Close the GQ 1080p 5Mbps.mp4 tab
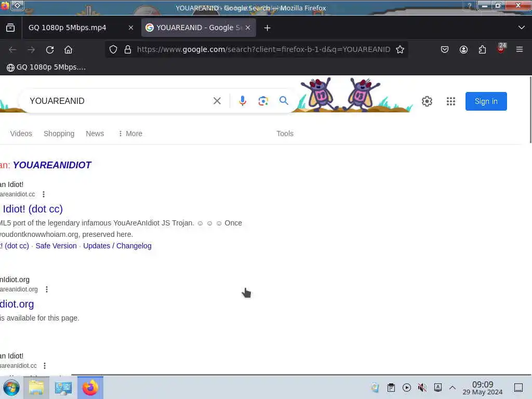This screenshot has height=399, width=532. tap(131, 28)
